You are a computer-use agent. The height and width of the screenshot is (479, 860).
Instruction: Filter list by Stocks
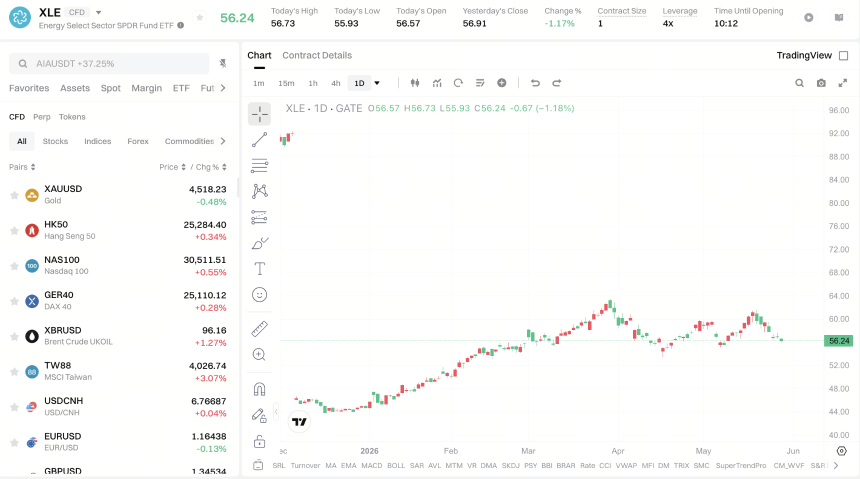(x=55, y=141)
